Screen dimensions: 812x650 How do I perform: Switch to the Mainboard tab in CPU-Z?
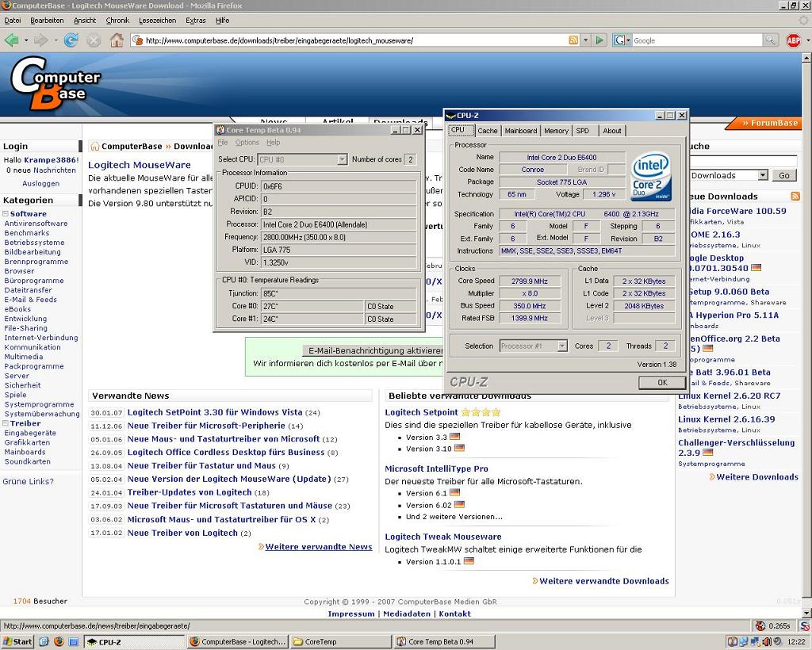pyautogui.click(x=520, y=131)
